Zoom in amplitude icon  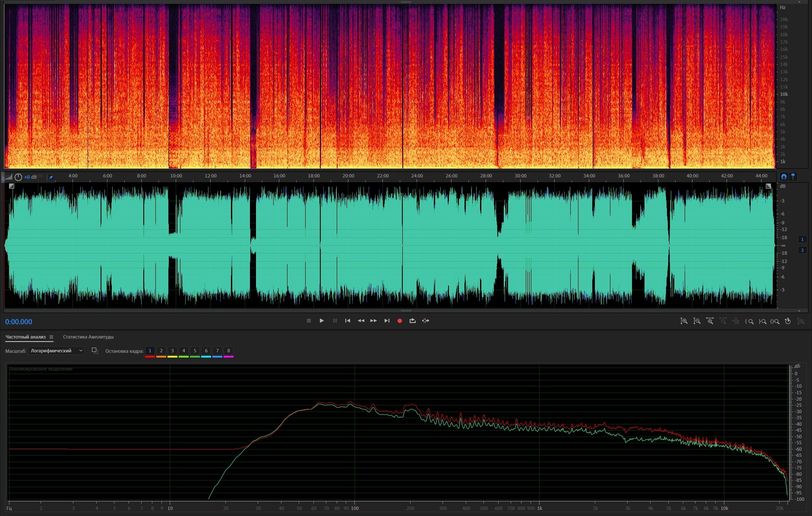click(684, 321)
